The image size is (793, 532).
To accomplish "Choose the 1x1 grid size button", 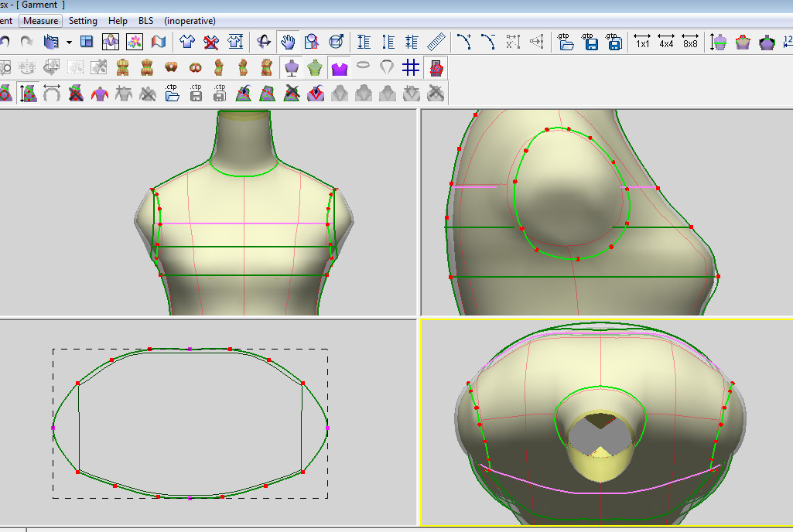I will click(x=641, y=42).
